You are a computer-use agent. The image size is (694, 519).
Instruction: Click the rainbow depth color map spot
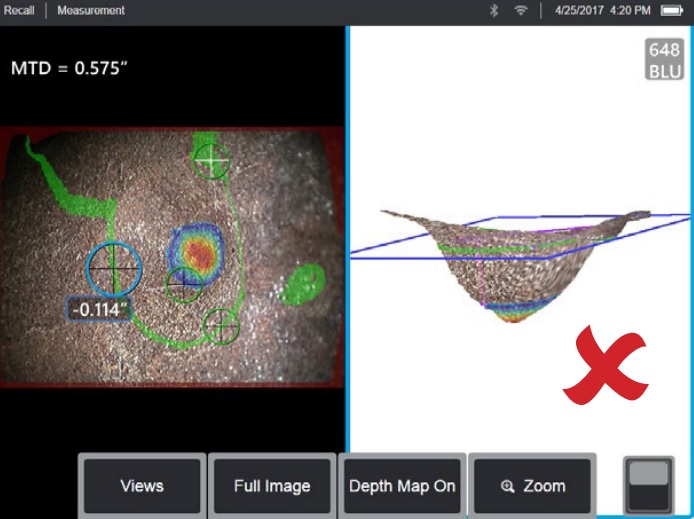196,253
